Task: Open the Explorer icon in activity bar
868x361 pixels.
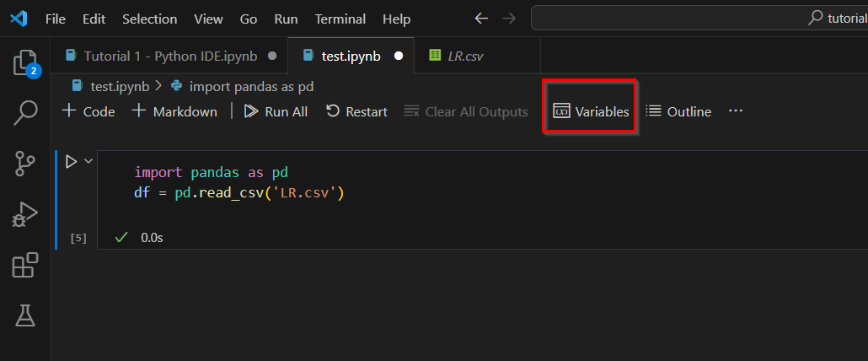Action: point(25,62)
